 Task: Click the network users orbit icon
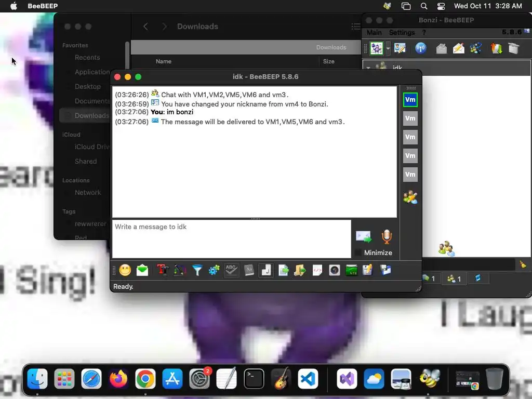point(476,48)
